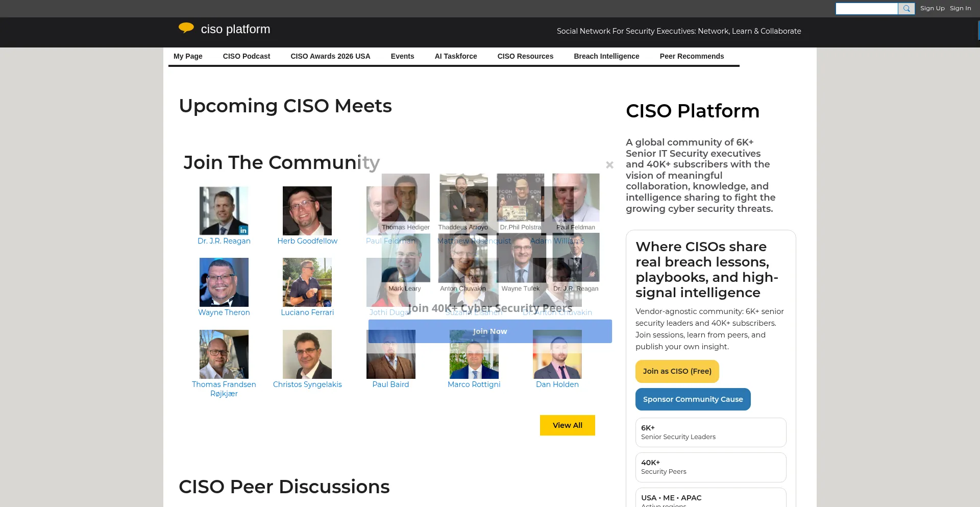
Task: Click the 6K+ Senior Security Leaders card
Action: (x=710, y=432)
